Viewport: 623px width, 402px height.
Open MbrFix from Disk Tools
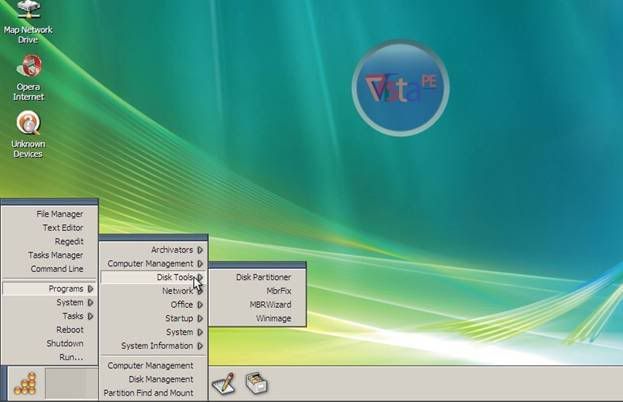point(257,291)
